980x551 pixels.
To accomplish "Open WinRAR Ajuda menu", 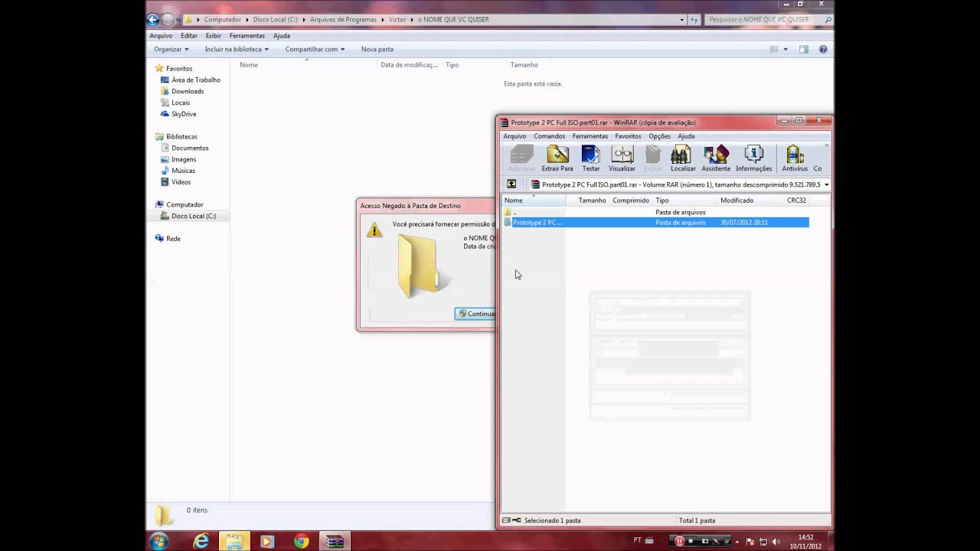I will tap(686, 136).
